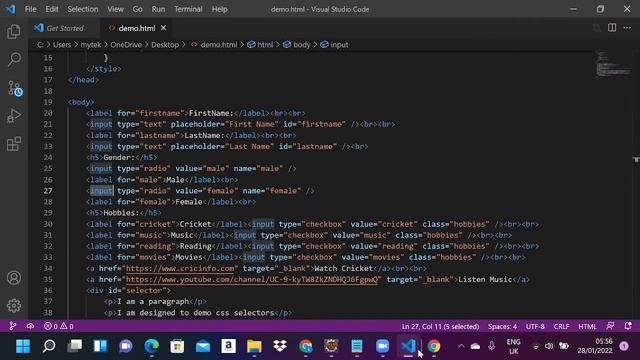Click the cloud sync icon in status bar
Viewport: 640px width, 360px height.
coord(30,326)
